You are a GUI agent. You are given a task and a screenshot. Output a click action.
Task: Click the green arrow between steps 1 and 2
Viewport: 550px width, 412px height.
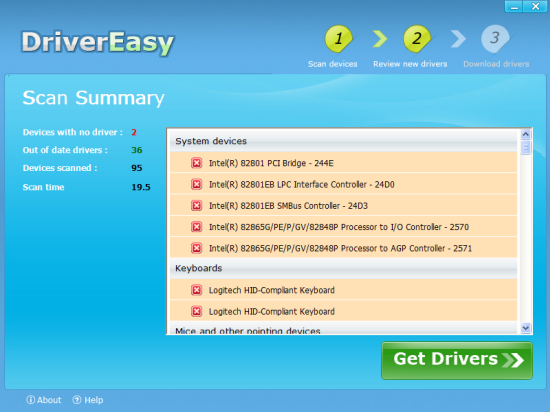(380, 39)
